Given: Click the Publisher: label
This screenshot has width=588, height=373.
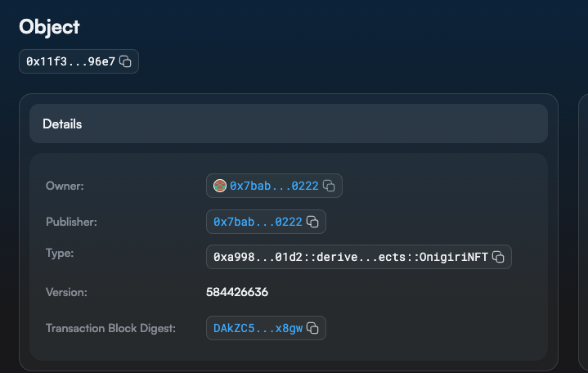Looking at the screenshot, I should pos(71,222).
